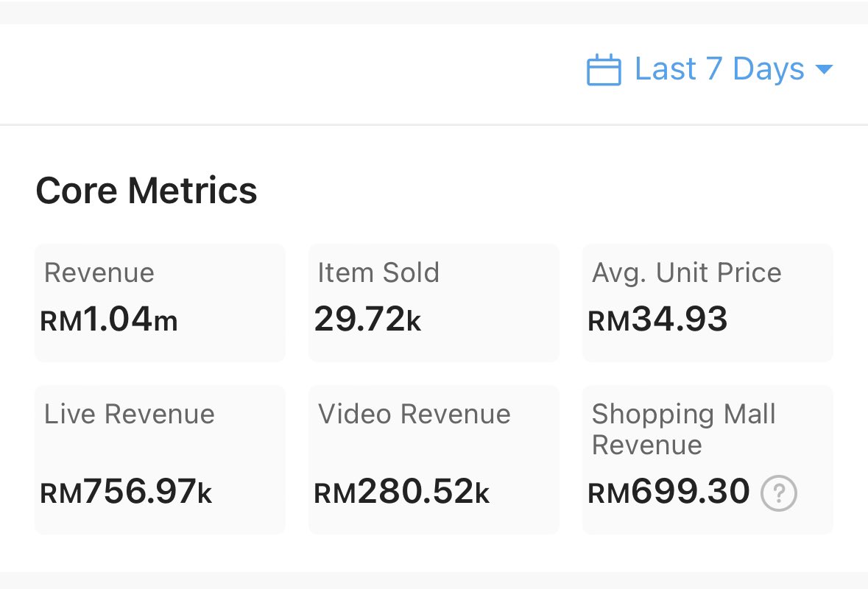Open the Live Revenue metric card
Viewport: 868px width, 589px height.
(160, 459)
